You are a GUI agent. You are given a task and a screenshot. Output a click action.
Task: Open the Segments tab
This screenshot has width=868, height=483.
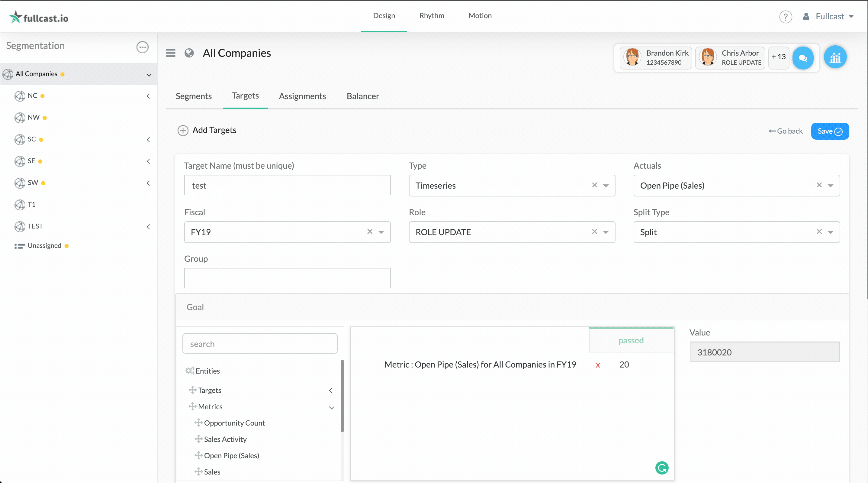194,96
